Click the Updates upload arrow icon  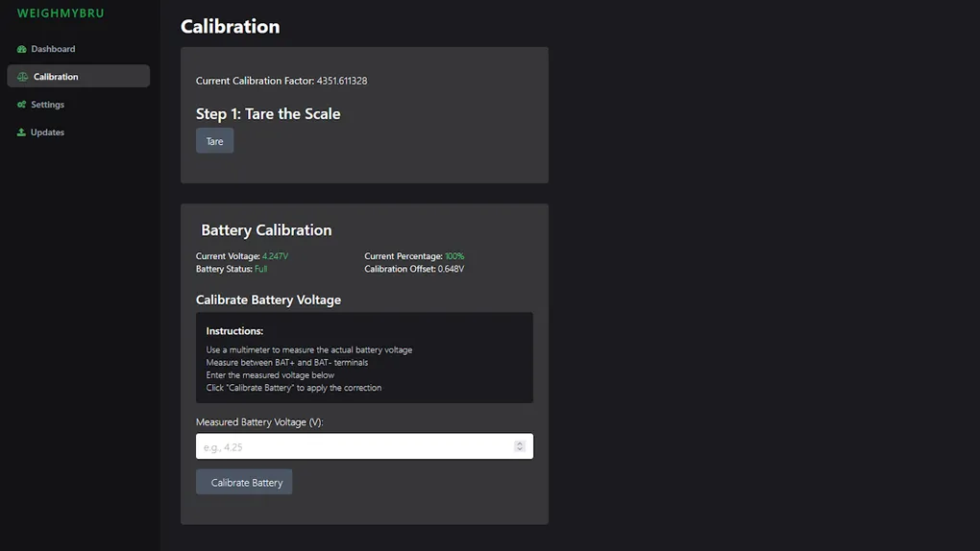tap(21, 132)
